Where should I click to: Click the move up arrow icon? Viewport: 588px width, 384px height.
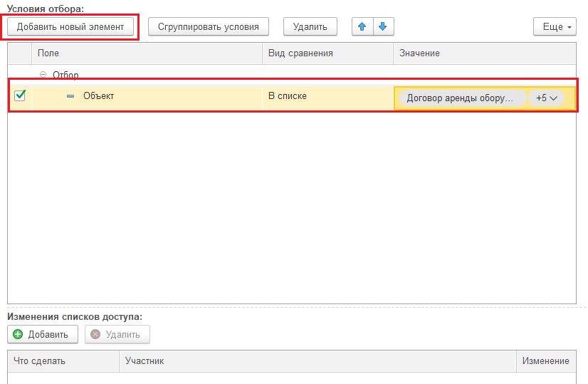point(362,27)
